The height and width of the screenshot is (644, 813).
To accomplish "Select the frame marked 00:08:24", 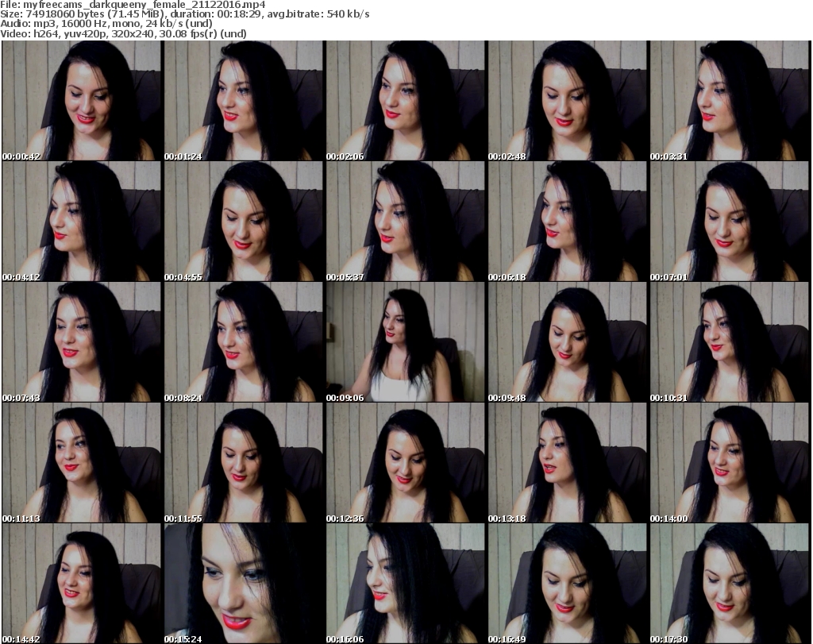I will coord(243,342).
